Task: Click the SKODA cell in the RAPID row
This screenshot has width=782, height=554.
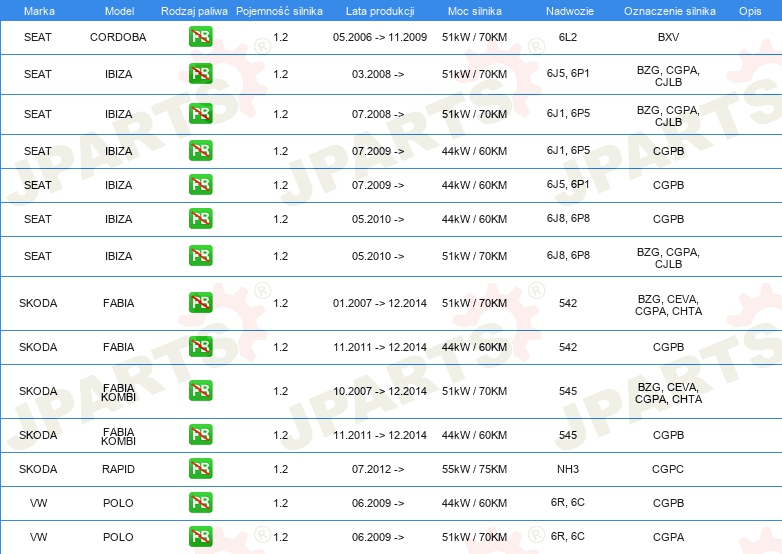Action: [38, 469]
